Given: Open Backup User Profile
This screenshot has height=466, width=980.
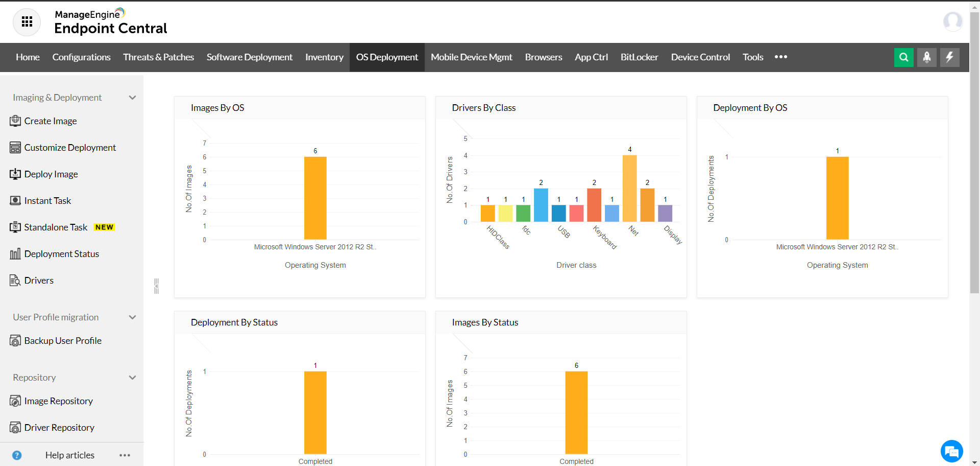Looking at the screenshot, I should pos(63,340).
